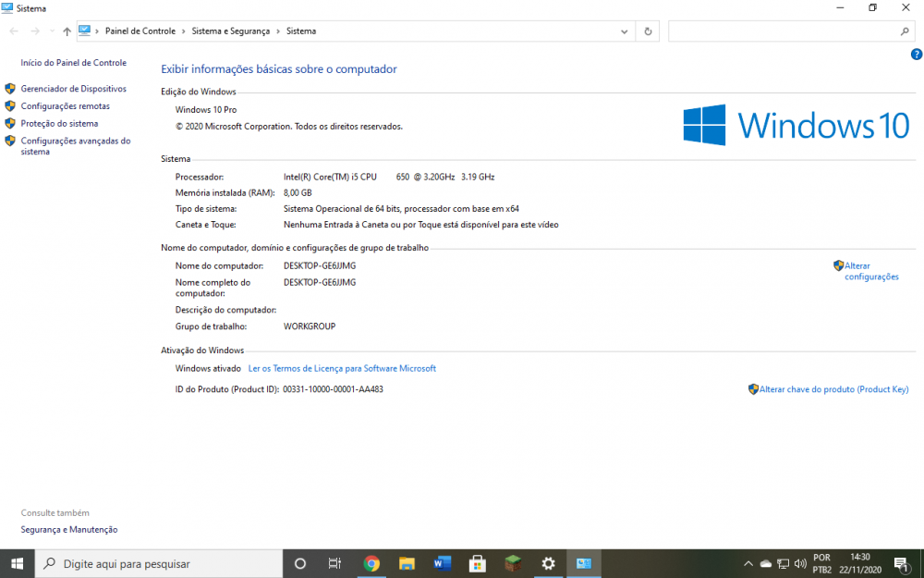The height and width of the screenshot is (578, 924).
Task: Navigate to Sistema e Segurança breadcrumb
Action: [230, 31]
